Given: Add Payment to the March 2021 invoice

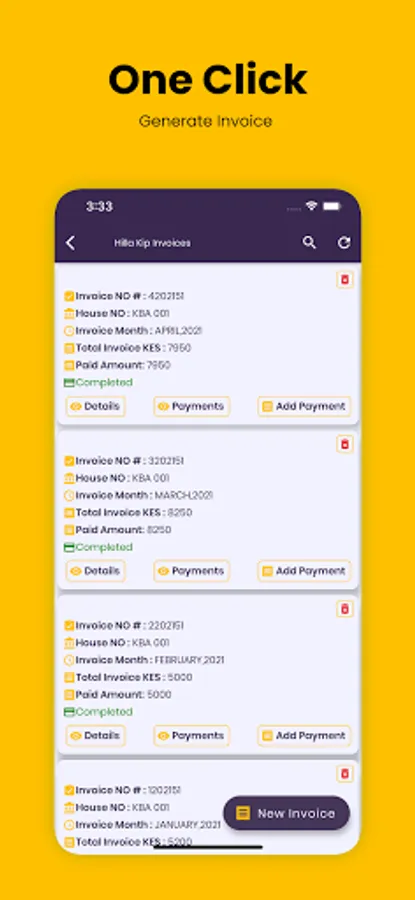Looking at the screenshot, I should (304, 571).
